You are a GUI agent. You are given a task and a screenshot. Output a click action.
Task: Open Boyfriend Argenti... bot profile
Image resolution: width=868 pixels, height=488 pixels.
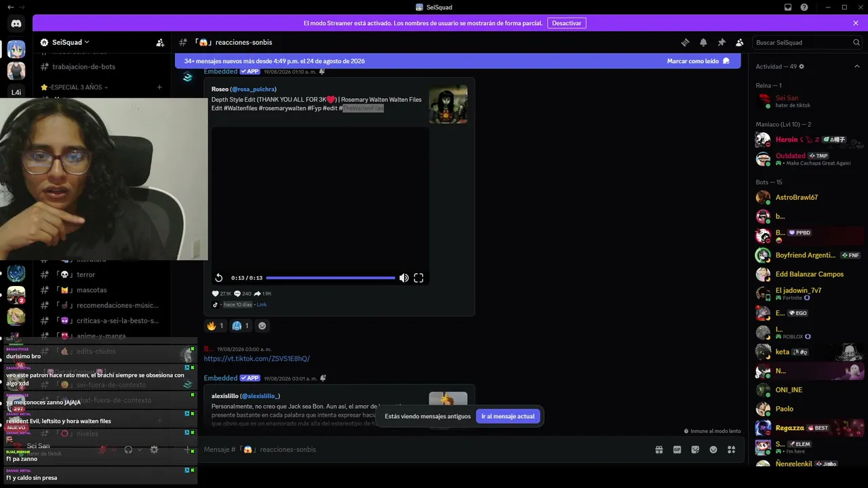coord(808,255)
